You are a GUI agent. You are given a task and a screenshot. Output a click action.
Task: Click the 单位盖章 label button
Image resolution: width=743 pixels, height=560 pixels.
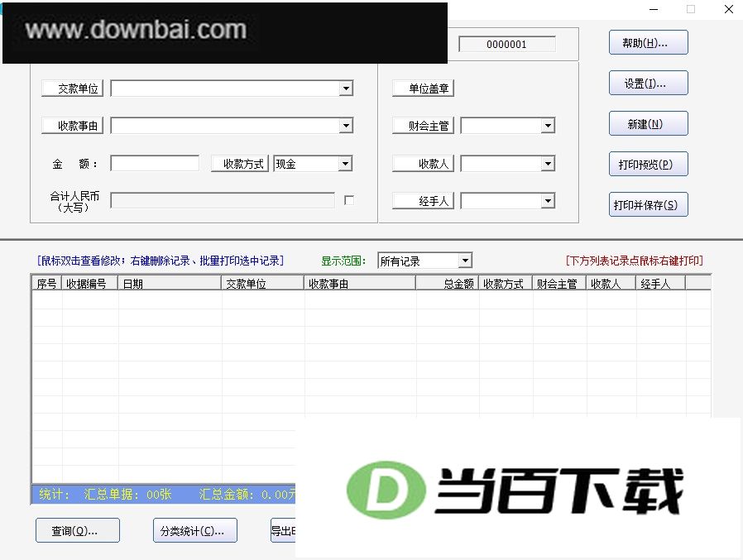pos(423,89)
